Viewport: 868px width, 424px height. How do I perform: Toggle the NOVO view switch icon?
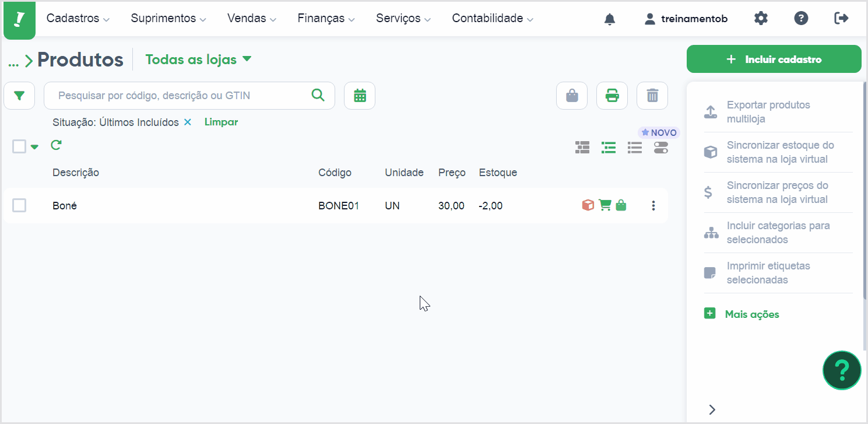pyautogui.click(x=661, y=148)
